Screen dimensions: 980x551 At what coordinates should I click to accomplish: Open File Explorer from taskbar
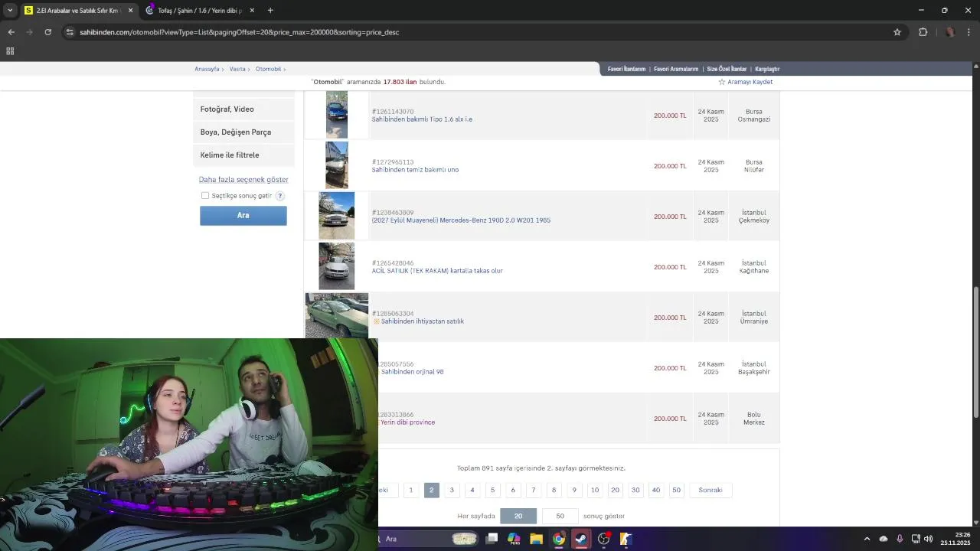coord(537,539)
